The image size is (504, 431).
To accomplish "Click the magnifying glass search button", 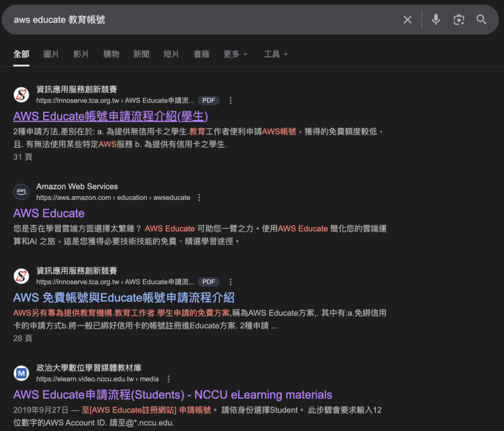I will coord(481,20).
